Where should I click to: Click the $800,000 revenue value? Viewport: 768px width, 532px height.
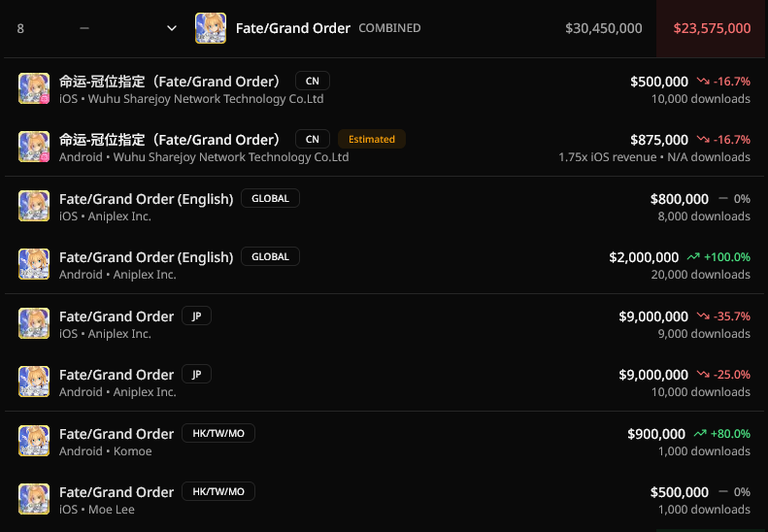680,199
